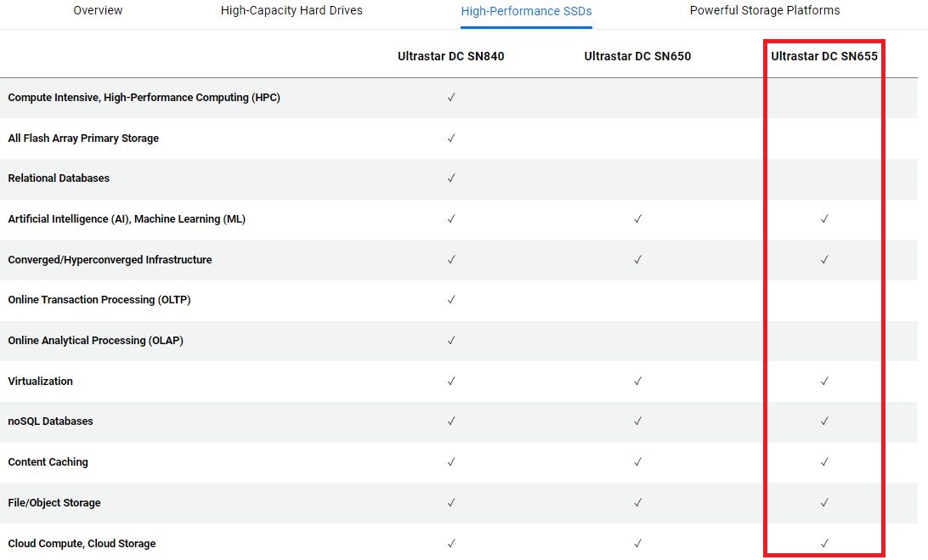Click the Online Analytical Processing (OLAP) label
The height and width of the screenshot is (560, 928).
tap(95, 341)
